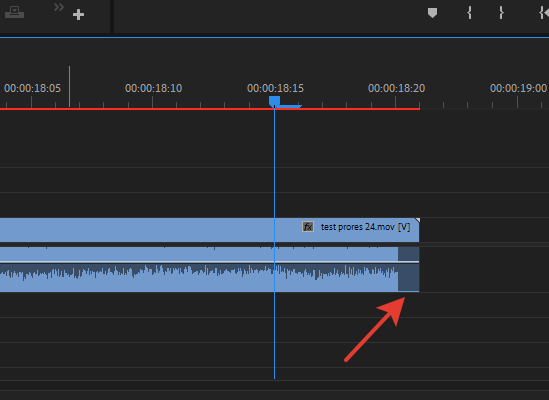Screen dimensions: 549x400
Task: Click the fx badge on the video clip
Action: (308, 227)
